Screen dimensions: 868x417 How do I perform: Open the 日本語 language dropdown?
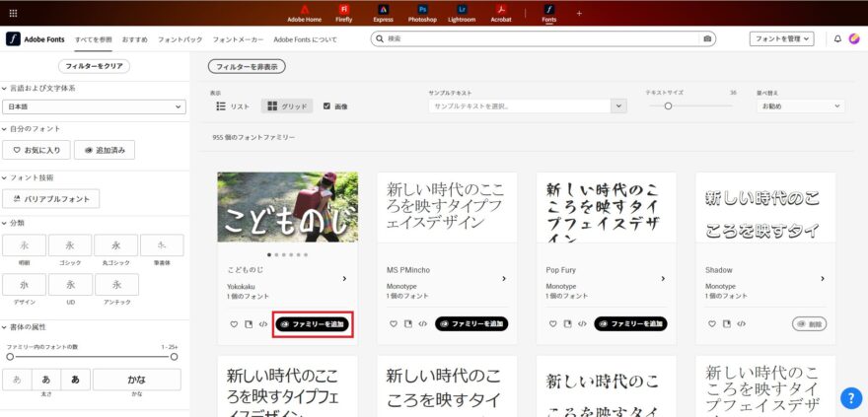click(94, 106)
